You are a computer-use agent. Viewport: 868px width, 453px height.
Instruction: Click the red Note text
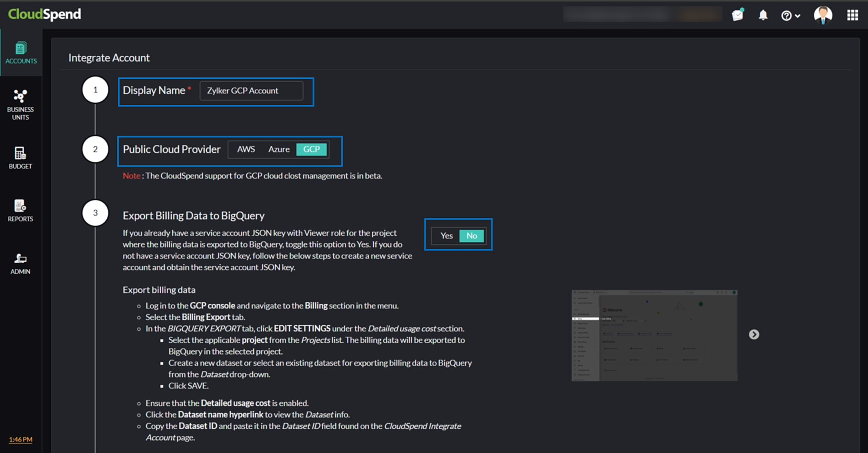point(131,176)
